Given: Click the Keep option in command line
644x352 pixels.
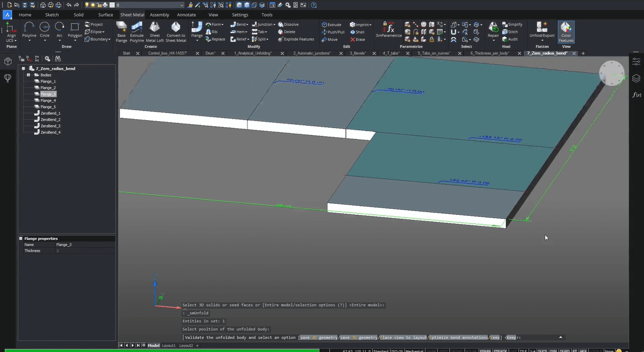Looking at the screenshot, I should coord(495,337).
